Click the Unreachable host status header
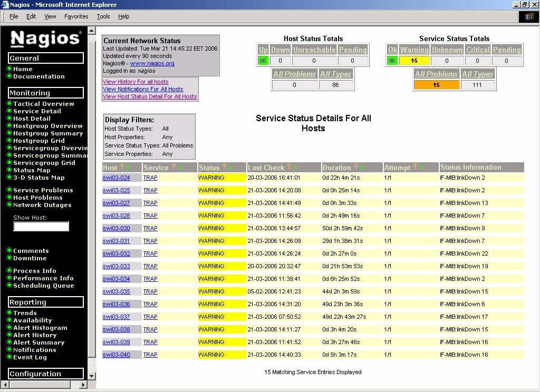Viewport: 540px width, 392px height. click(x=314, y=50)
